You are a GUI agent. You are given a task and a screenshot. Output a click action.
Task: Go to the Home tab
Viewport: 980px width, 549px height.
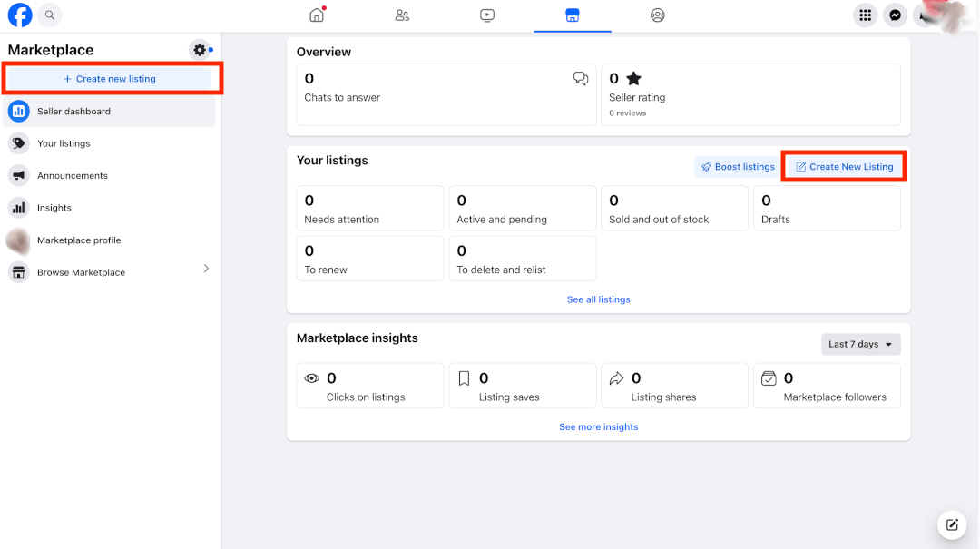click(x=317, y=15)
